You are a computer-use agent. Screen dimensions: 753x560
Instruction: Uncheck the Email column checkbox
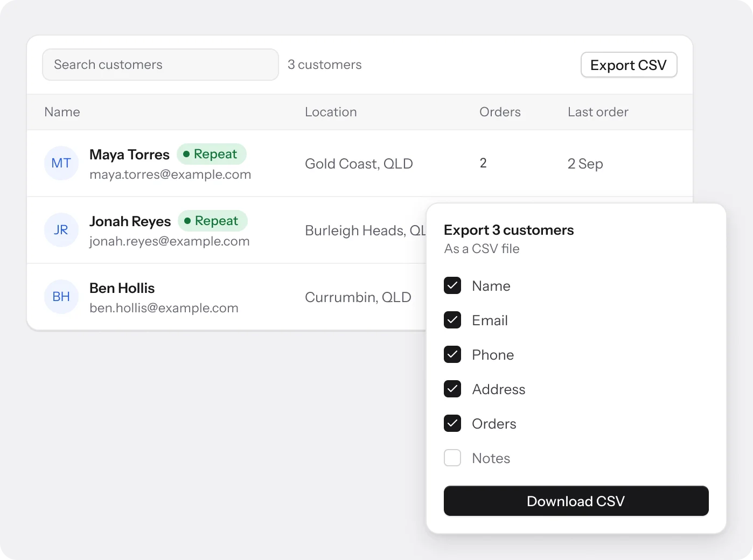tap(452, 320)
